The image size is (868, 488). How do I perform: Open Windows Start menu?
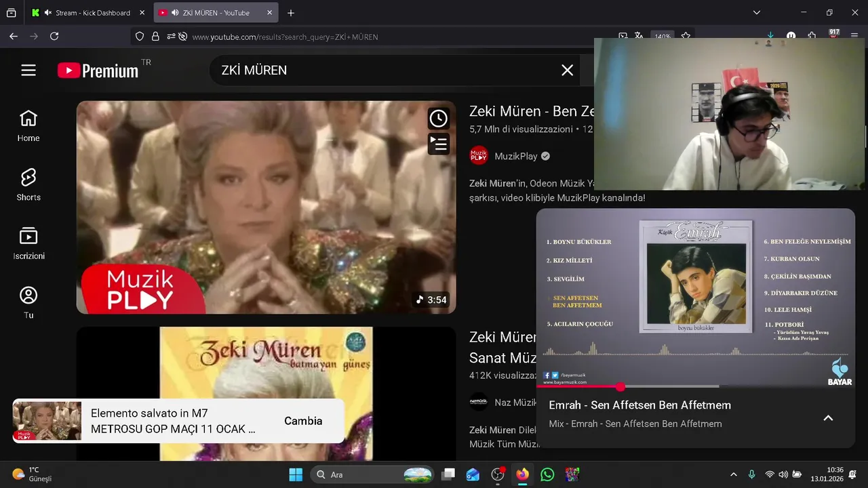click(296, 474)
